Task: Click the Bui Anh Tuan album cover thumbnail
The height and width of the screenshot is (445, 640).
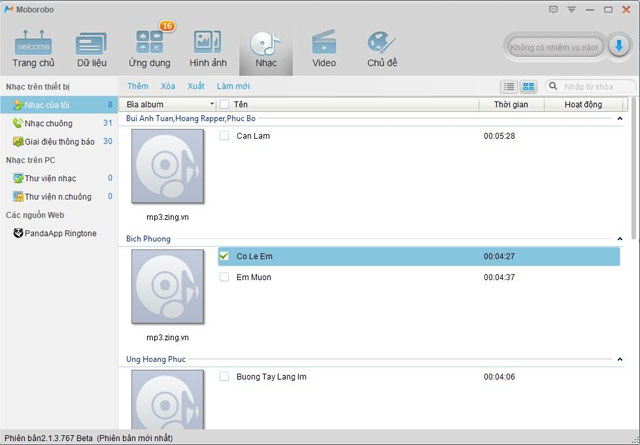Action: pyautogui.click(x=167, y=166)
